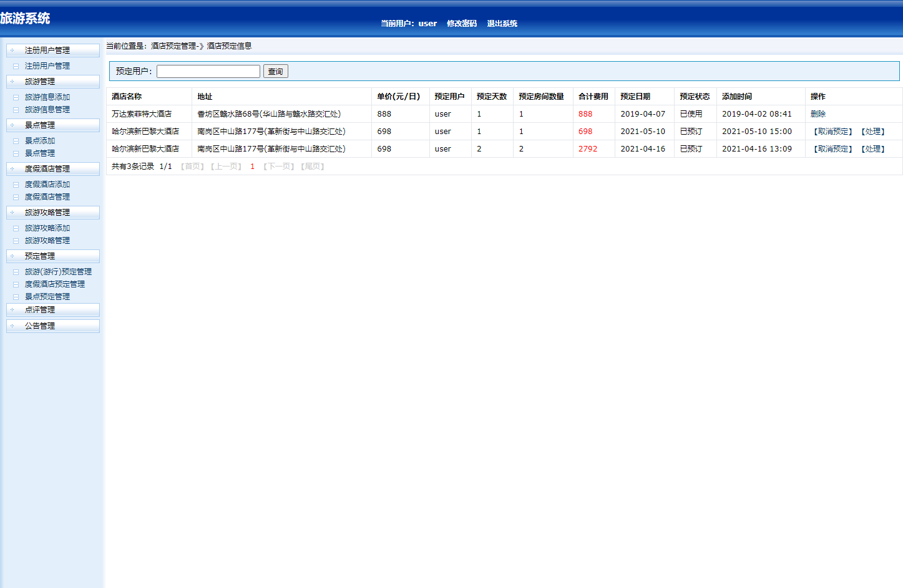Delete the 万达索菲特大酒店 booking record
903x588 pixels.
click(x=818, y=114)
